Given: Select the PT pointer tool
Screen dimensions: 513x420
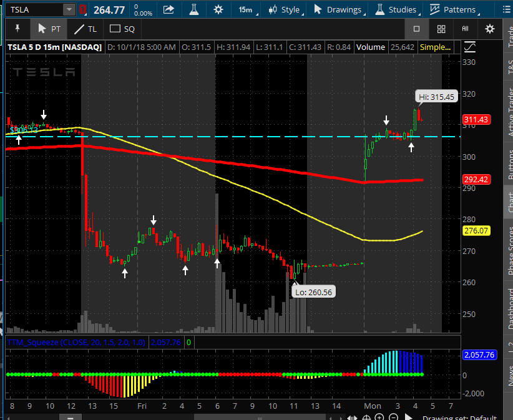Looking at the screenshot, I should pyautogui.click(x=49, y=29).
